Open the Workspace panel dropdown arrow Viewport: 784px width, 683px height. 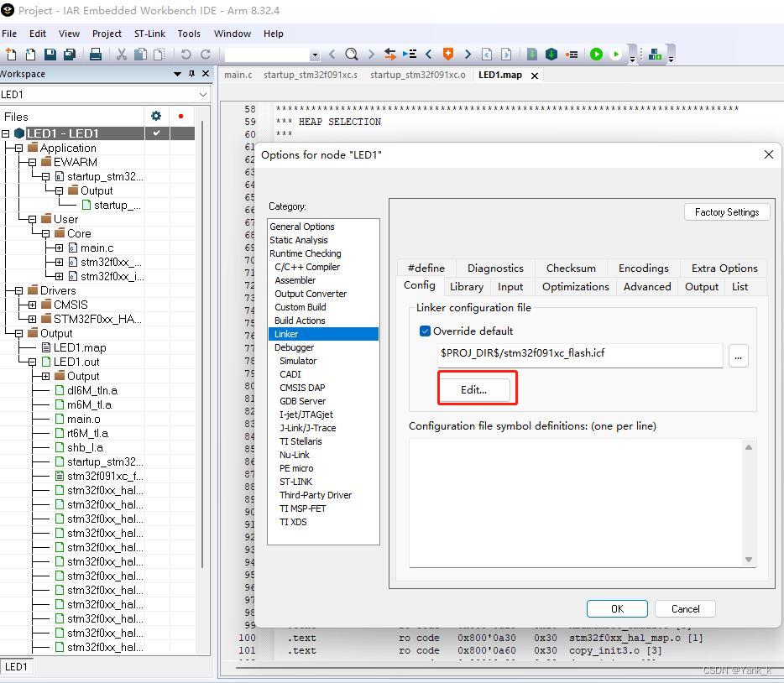pos(177,74)
